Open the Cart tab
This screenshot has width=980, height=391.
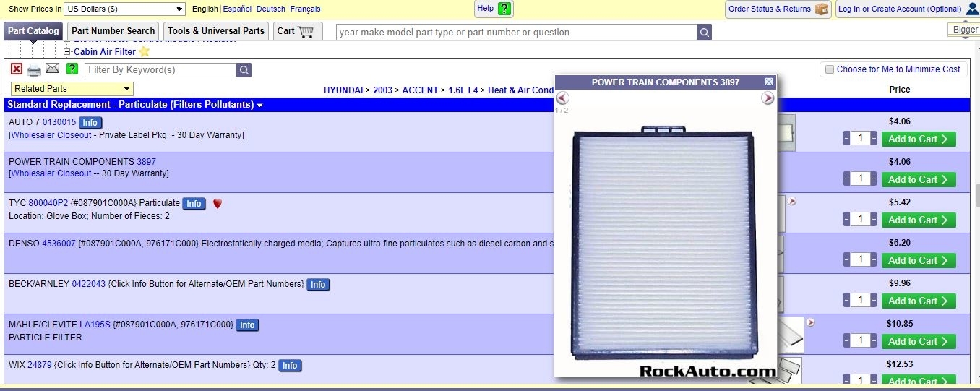pos(297,31)
